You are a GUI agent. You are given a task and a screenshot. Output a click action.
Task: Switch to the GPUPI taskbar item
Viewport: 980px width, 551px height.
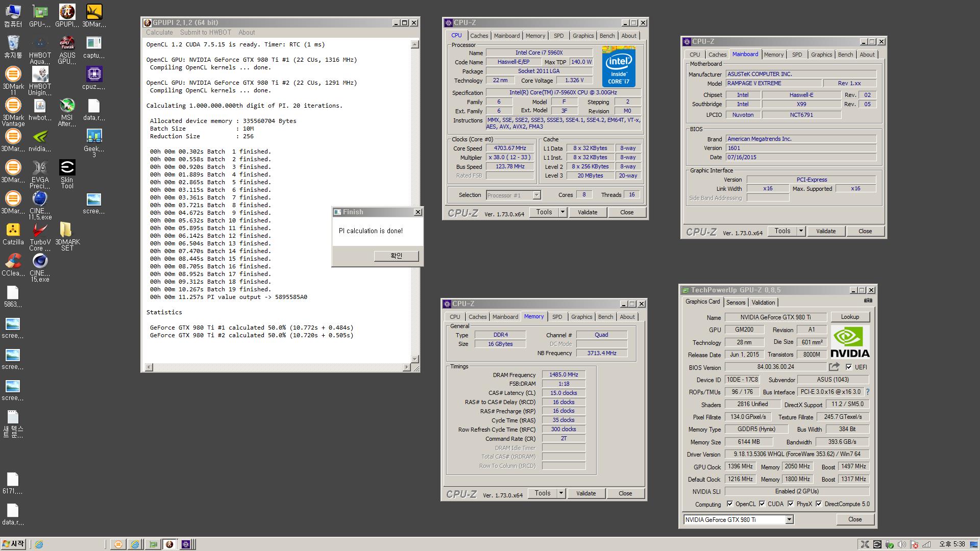tap(169, 544)
